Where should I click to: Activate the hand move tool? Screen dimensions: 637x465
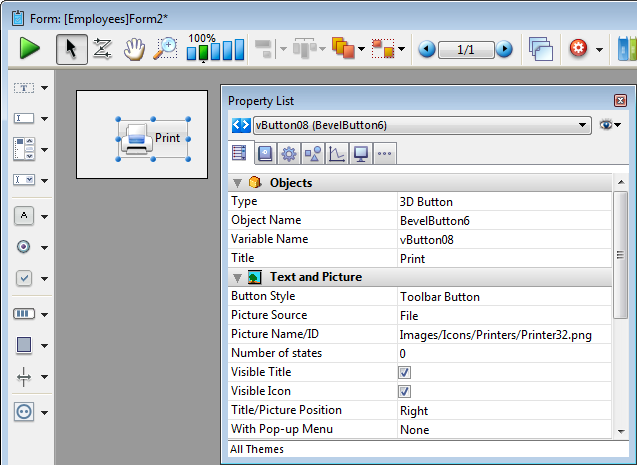[x=133, y=48]
